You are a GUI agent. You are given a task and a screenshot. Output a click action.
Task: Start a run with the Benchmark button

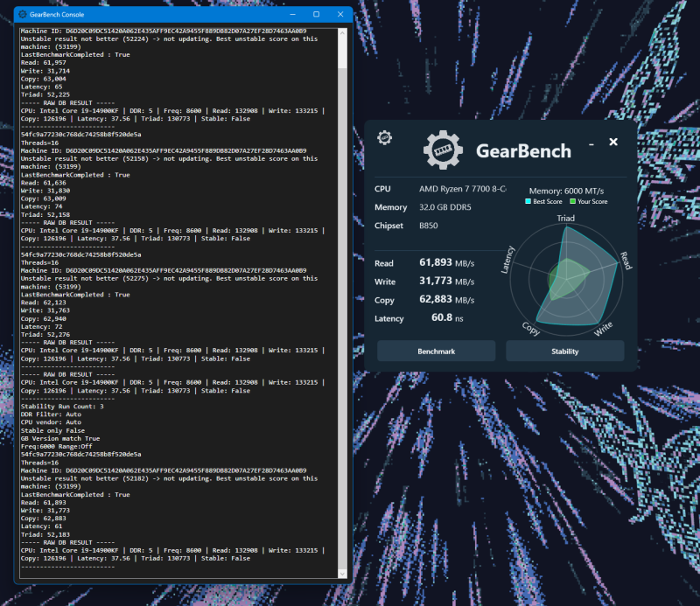point(436,352)
